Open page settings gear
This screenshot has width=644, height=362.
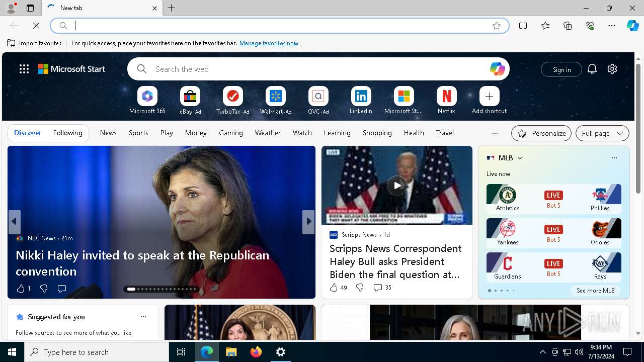click(612, 69)
